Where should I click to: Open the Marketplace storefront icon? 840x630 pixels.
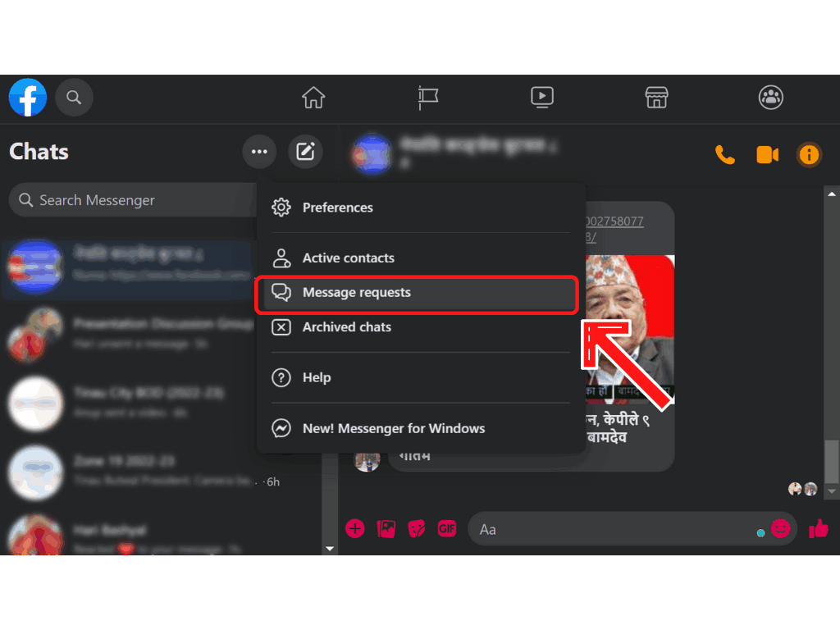656,98
